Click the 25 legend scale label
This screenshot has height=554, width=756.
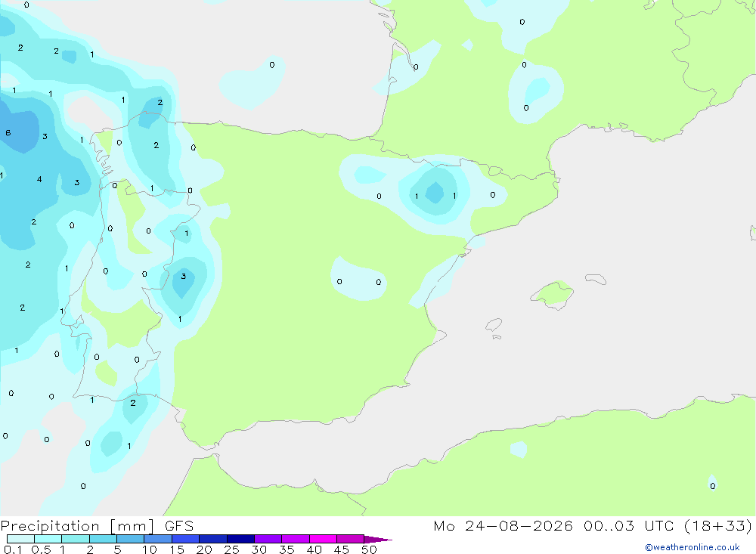click(x=231, y=549)
